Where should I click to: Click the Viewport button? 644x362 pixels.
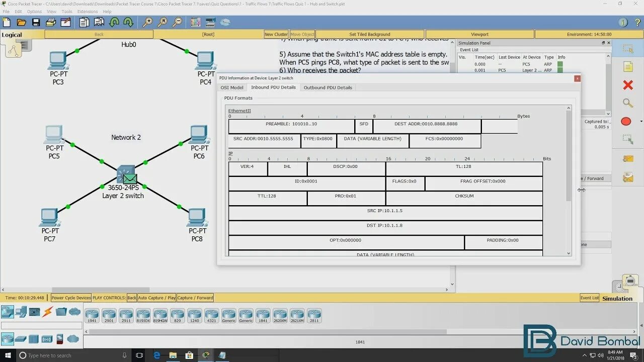(x=479, y=34)
